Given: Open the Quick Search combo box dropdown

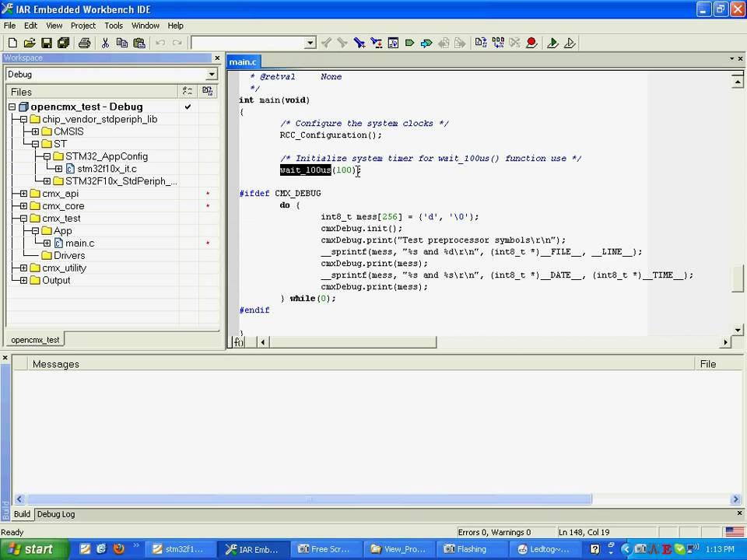Looking at the screenshot, I should pyautogui.click(x=310, y=44).
